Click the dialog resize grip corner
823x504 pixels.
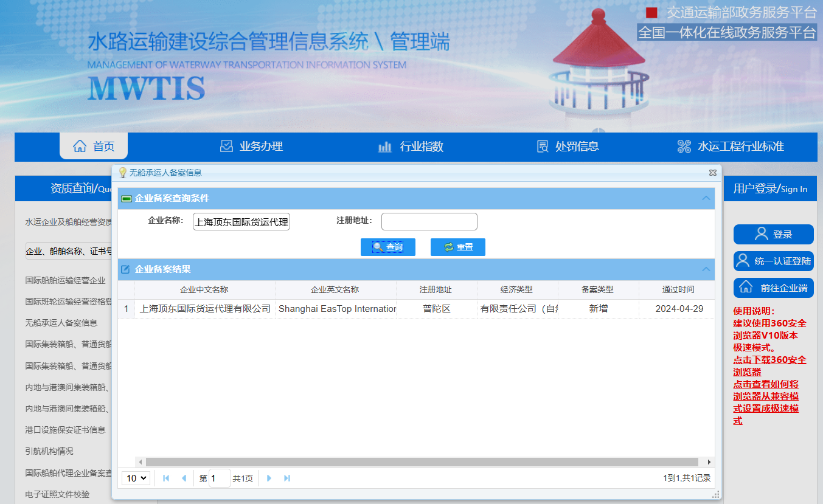716,494
